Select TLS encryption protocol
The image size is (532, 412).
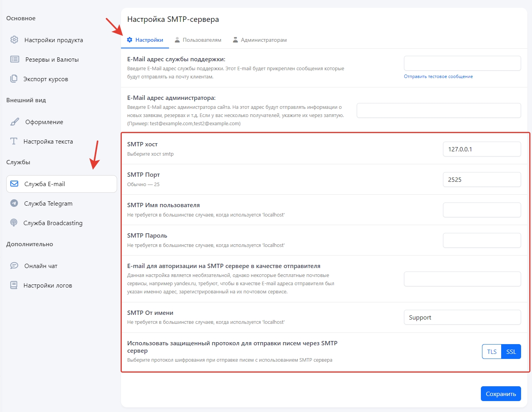[x=491, y=352]
